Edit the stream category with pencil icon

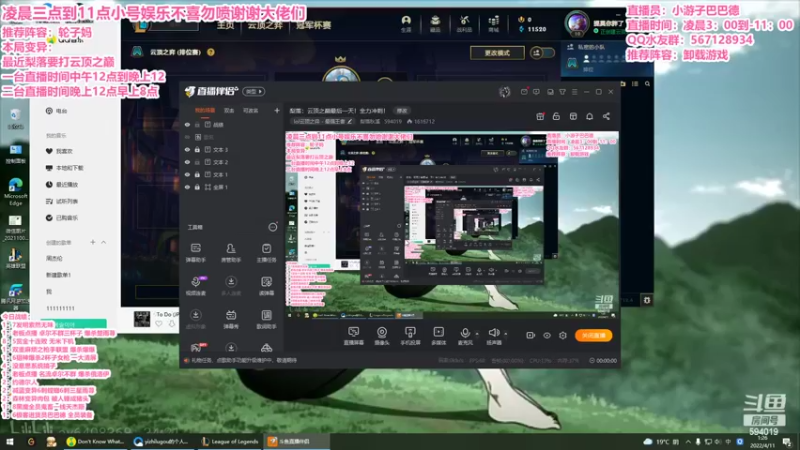pyautogui.click(x=349, y=121)
